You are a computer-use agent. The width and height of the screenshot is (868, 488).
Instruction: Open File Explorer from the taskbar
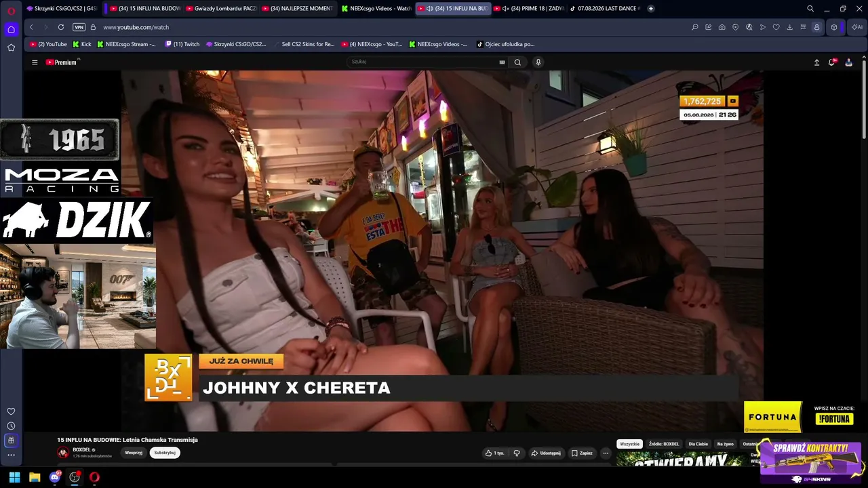point(35,477)
